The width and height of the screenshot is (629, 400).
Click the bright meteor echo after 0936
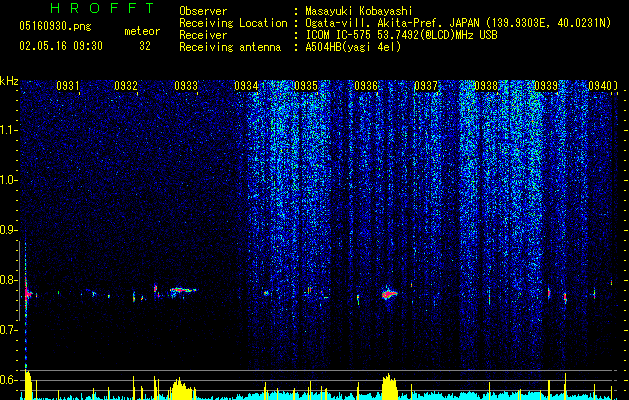[389, 294]
